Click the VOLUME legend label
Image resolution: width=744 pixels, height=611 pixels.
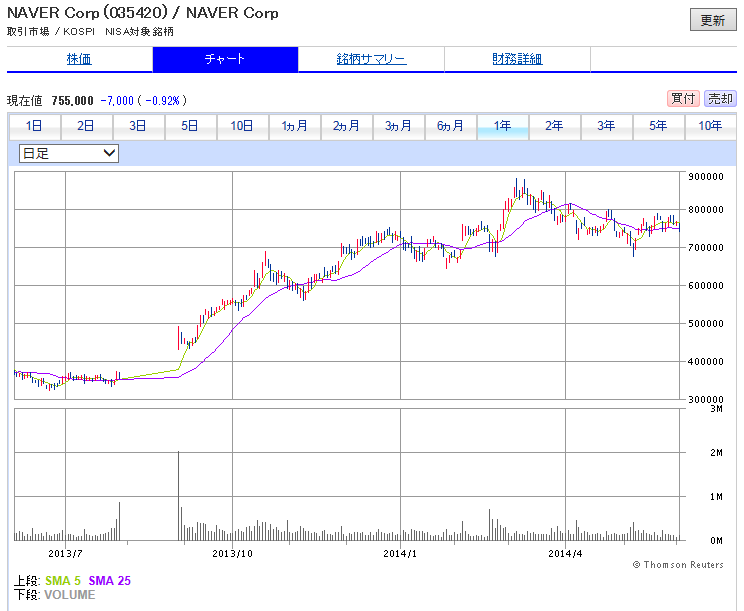point(70,595)
